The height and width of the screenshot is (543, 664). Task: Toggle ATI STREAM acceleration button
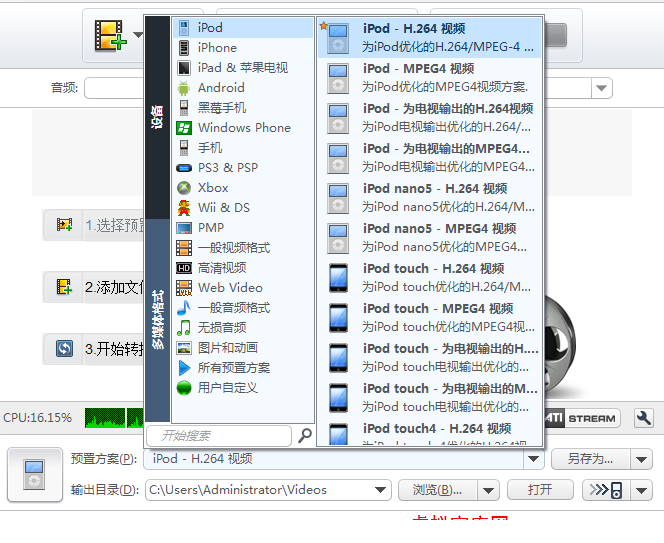(583, 418)
